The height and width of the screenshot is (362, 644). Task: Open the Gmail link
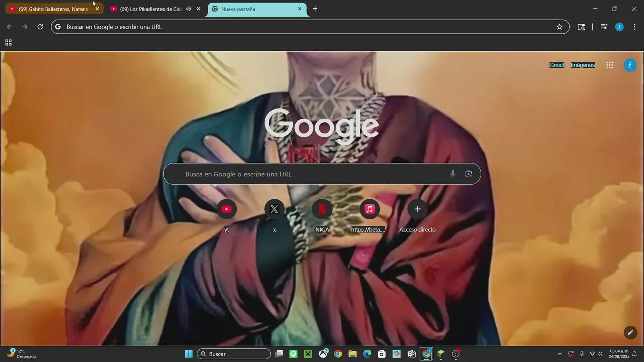(557, 65)
